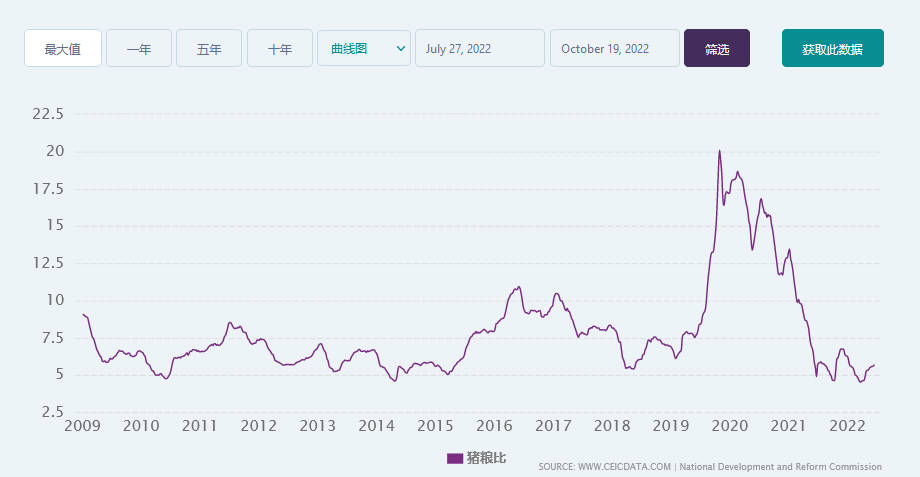This screenshot has width=920, height=477.
Task: Click the teal 获取此数据 button
Action: 832,48
